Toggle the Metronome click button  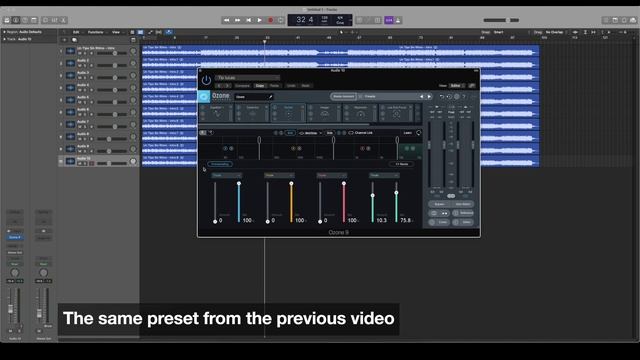coord(398,20)
